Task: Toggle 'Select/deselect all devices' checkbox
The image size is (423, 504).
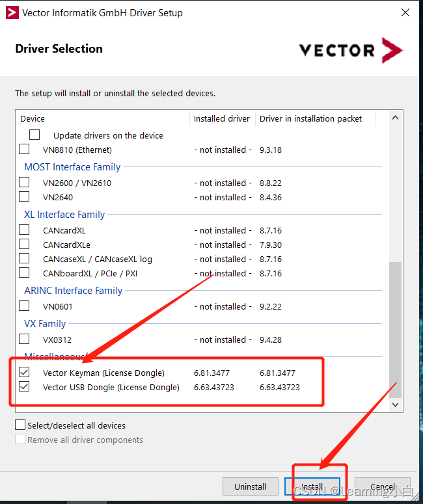Action: click(20, 425)
